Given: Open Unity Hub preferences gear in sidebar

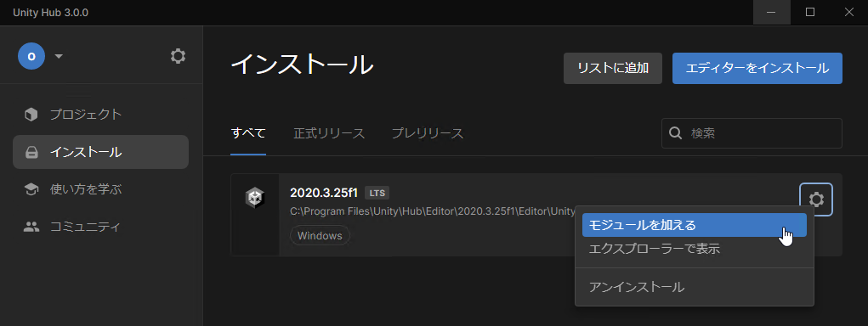Looking at the screenshot, I should coord(178,56).
